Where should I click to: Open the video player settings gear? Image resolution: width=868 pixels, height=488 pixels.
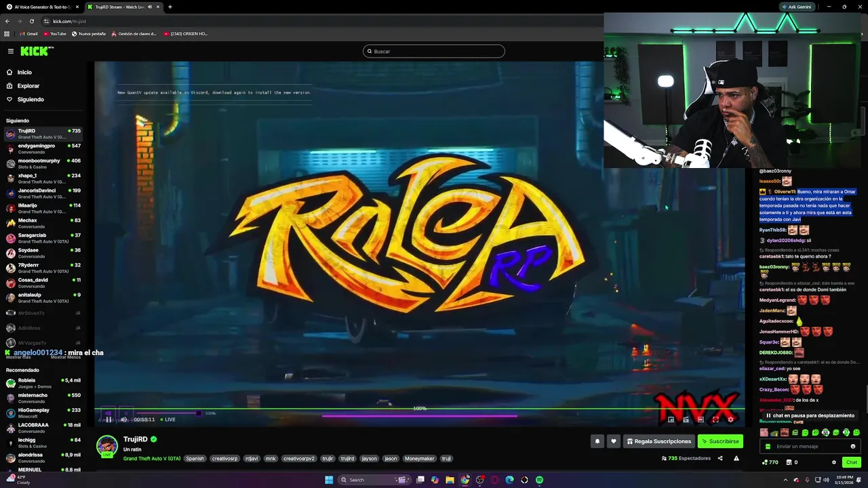pos(730,420)
